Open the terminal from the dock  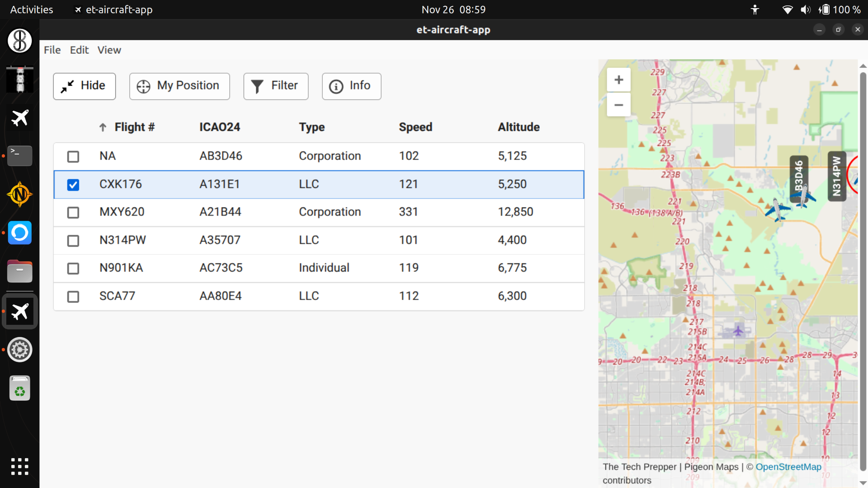click(x=19, y=156)
